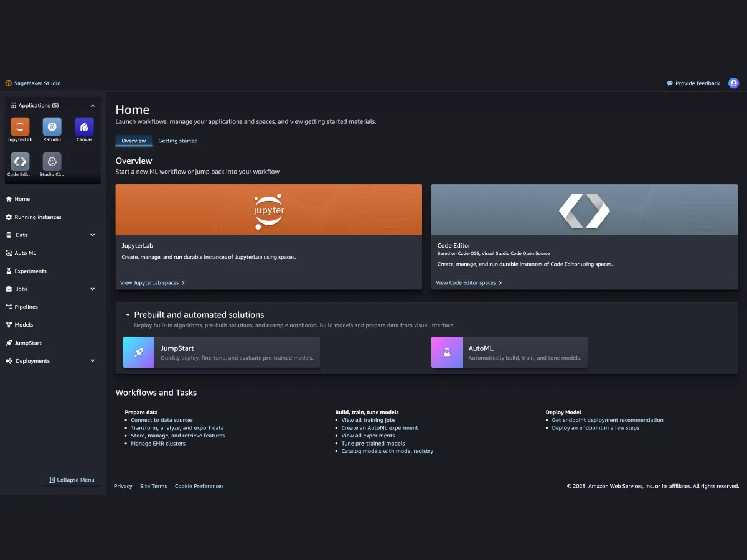Click the Collapse Menu control
747x560 pixels.
pos(72,480)
